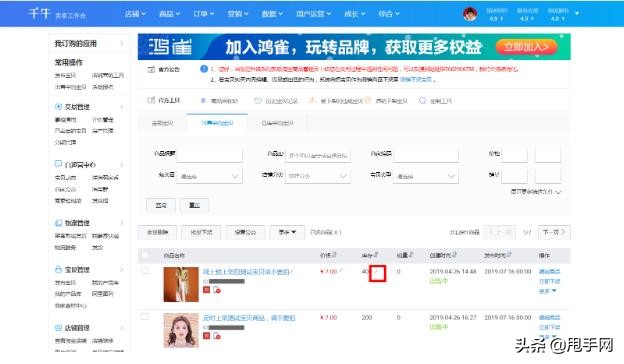
Task: Click the 立即加入 banner button
Action: click(x=526, y=47)
